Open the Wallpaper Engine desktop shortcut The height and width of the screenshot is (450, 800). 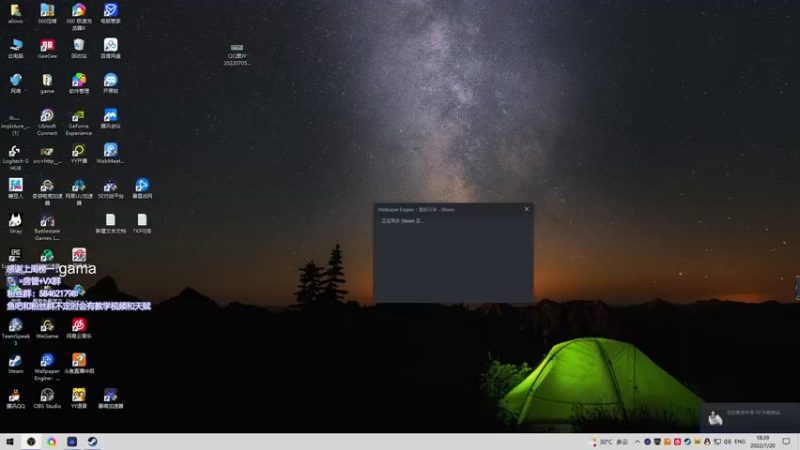47,367
